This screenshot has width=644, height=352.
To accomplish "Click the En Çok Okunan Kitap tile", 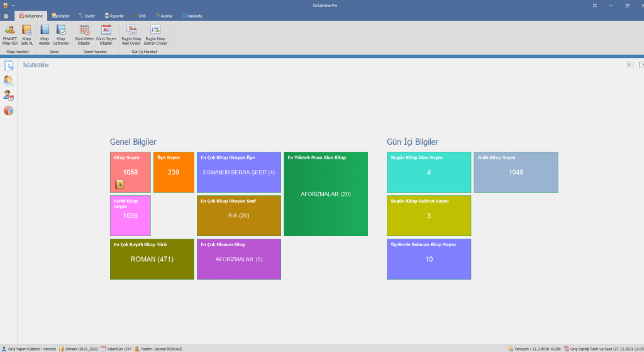I will tap(239, 259).
